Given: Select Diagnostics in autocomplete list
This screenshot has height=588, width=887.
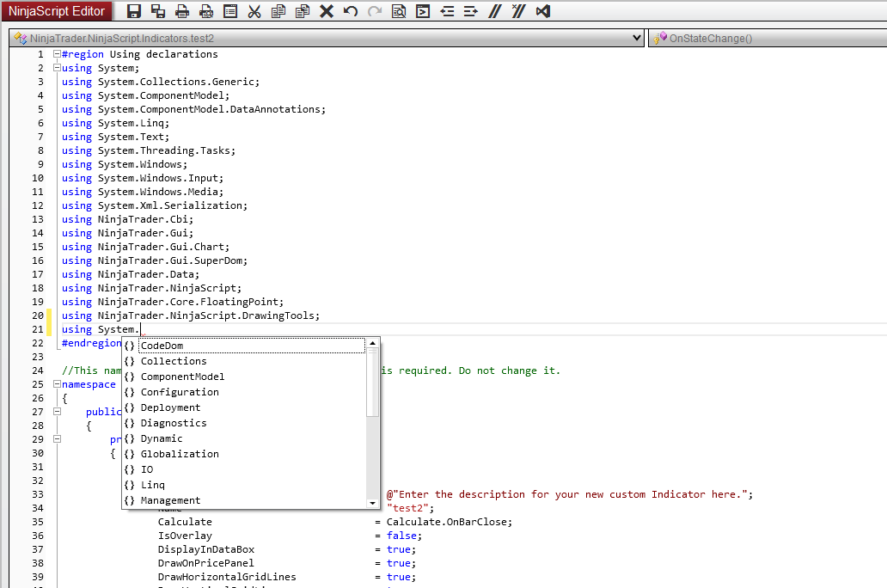Looking at the screenshot, I should coord(244,423).
